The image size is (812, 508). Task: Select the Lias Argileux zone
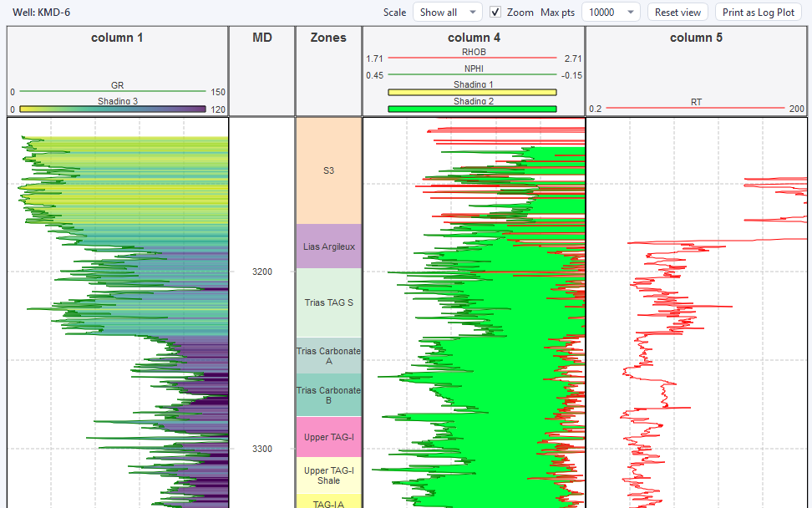click(328, 246)
